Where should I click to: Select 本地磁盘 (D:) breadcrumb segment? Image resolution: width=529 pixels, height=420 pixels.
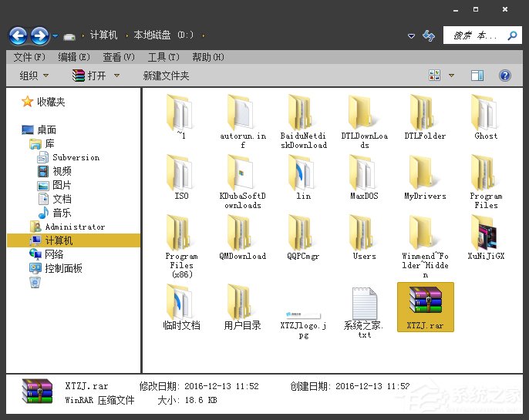(163, 35)
